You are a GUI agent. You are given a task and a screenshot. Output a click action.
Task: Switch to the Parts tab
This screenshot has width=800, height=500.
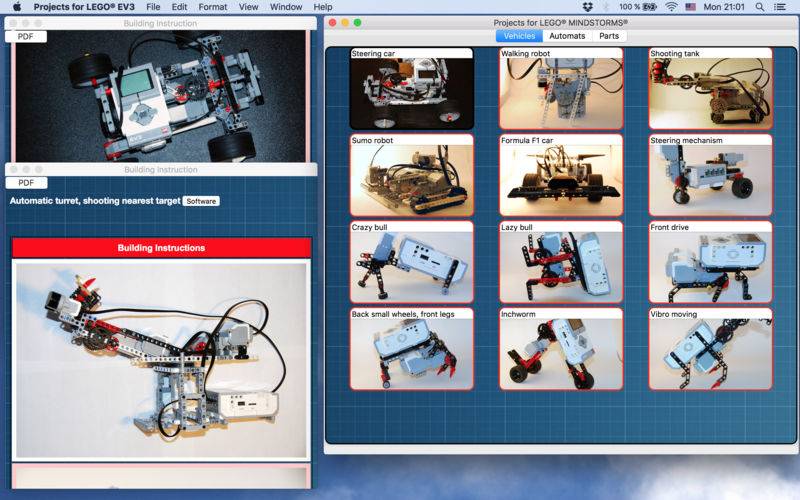tap(609, 36)
